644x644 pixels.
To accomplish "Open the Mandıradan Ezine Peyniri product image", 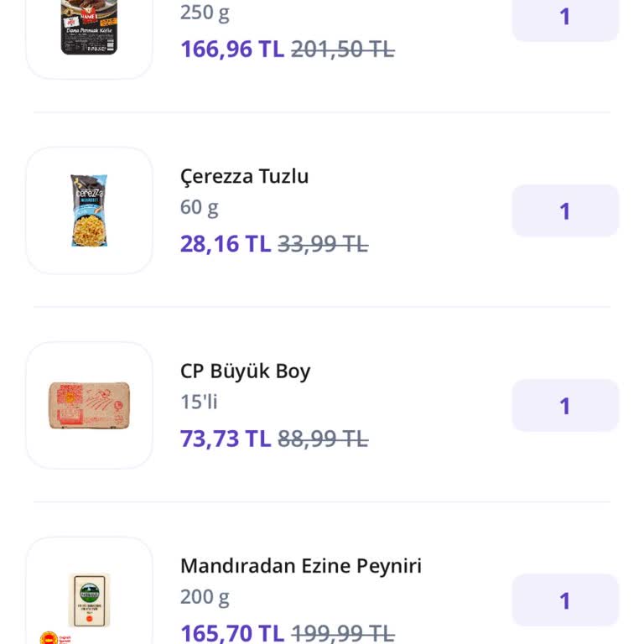I will [89, 599].
